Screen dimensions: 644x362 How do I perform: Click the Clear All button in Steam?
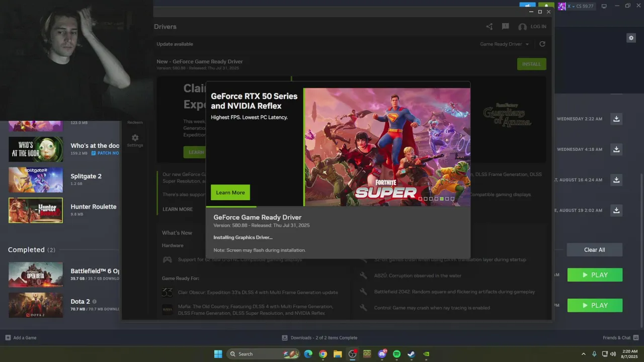[x=594, y=250]
